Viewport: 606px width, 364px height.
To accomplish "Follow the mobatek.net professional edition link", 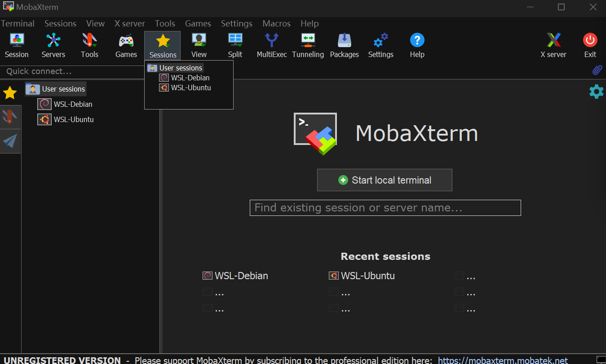I will click(x=504, y=360).
